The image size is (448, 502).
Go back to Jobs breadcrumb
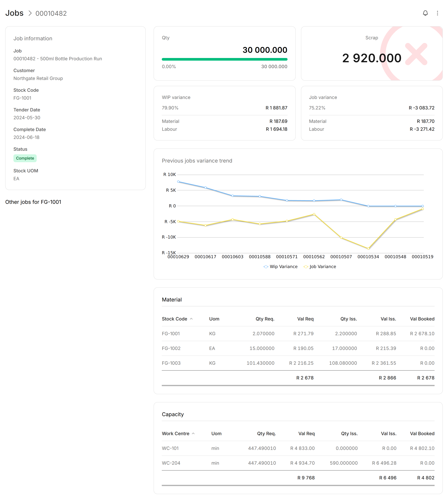(14, 13)
